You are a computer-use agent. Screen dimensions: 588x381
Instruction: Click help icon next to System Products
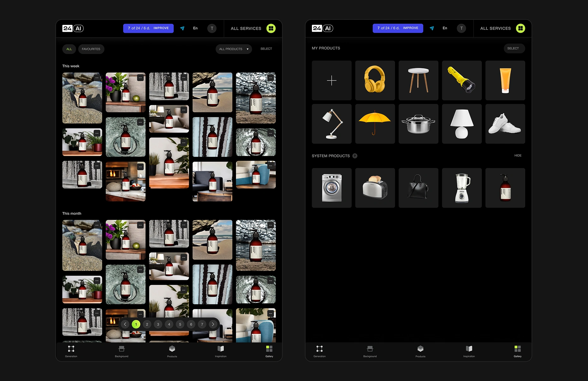pos(355,156)
